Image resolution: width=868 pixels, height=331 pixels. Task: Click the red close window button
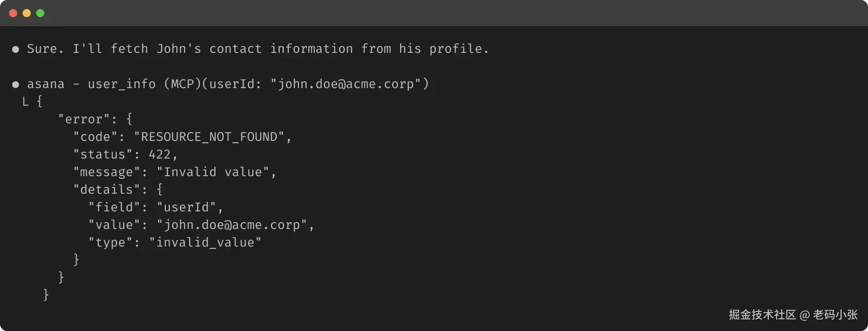coord(13,13)
